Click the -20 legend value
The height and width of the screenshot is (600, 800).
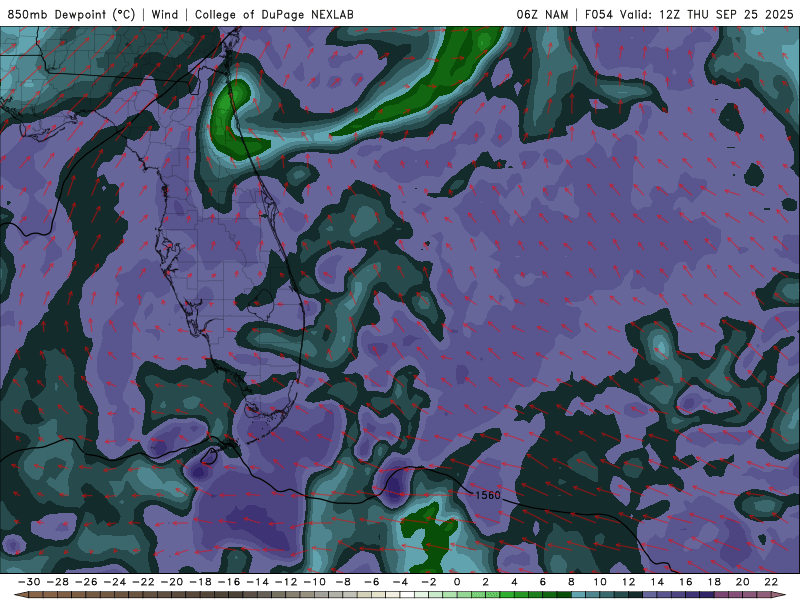(172, 582)
